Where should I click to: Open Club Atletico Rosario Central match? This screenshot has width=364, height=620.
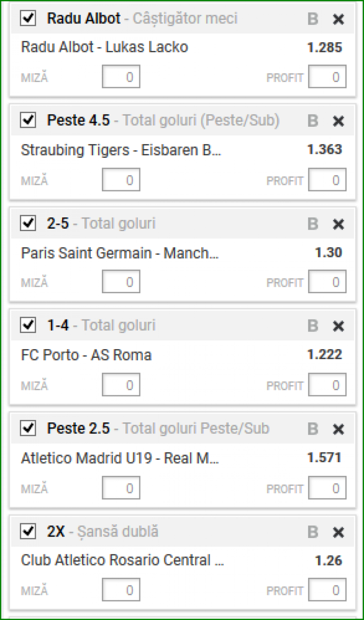(123, 560)
